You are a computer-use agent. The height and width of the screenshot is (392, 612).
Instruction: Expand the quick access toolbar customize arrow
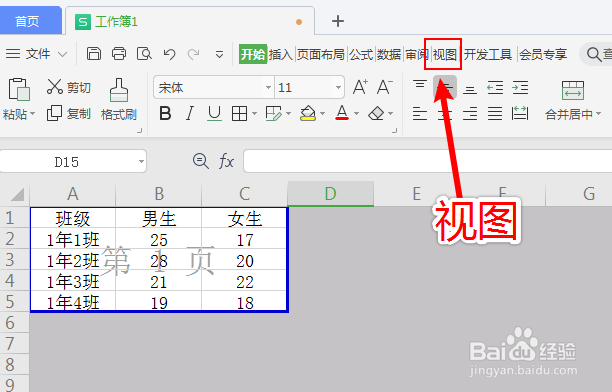(x=220, y=54)
